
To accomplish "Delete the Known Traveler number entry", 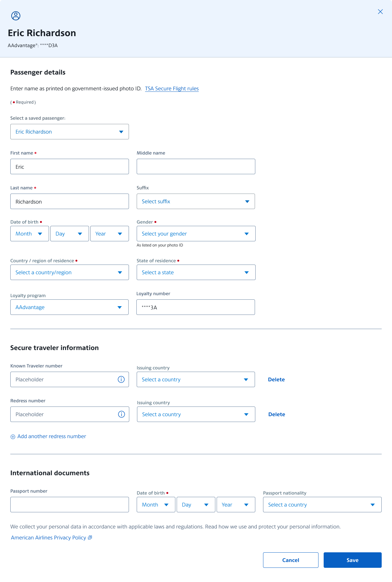I will click(276, 379).
